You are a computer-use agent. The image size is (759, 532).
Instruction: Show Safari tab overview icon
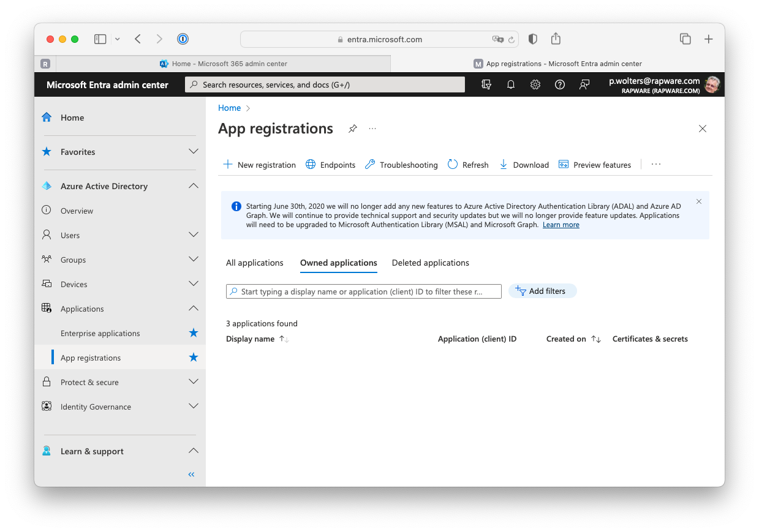click(x=685, y=39)
